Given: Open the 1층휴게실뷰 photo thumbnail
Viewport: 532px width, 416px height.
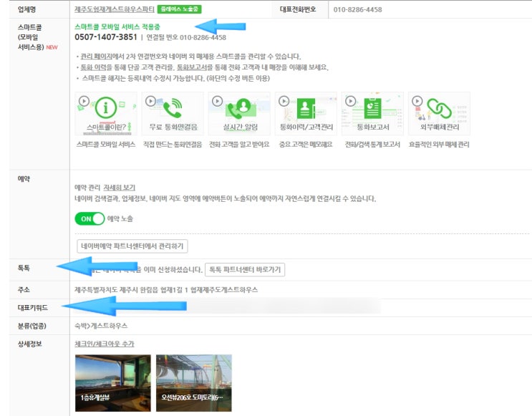Looking at the screenshot, I should (x=113, y=383).
